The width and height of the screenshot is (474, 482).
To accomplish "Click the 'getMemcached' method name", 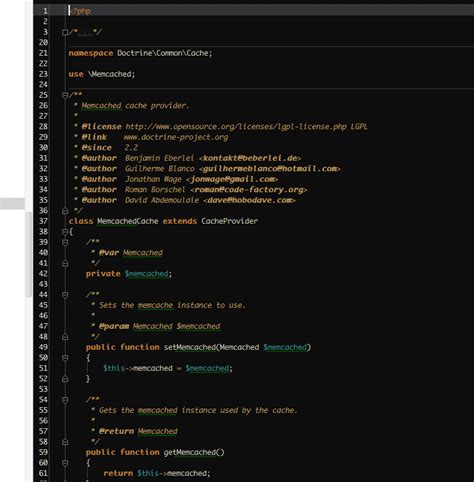I will coord(190,452).
